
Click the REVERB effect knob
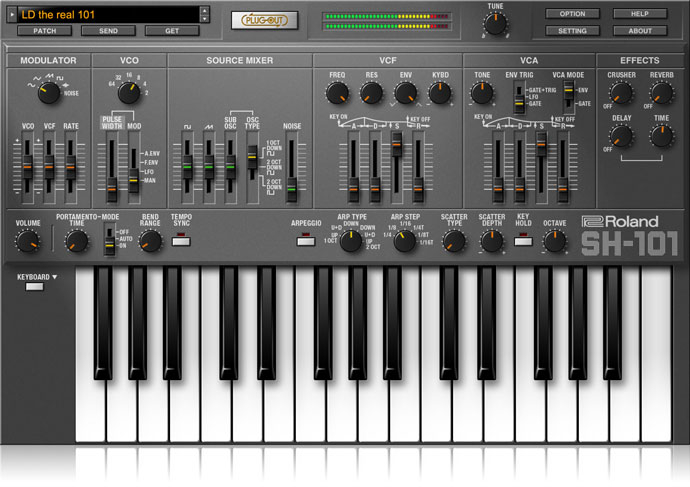661,94
